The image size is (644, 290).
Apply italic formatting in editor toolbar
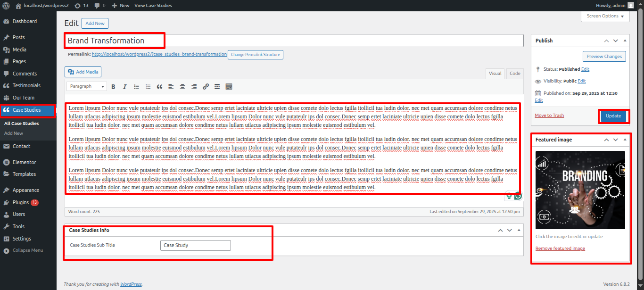pos(125,87)
